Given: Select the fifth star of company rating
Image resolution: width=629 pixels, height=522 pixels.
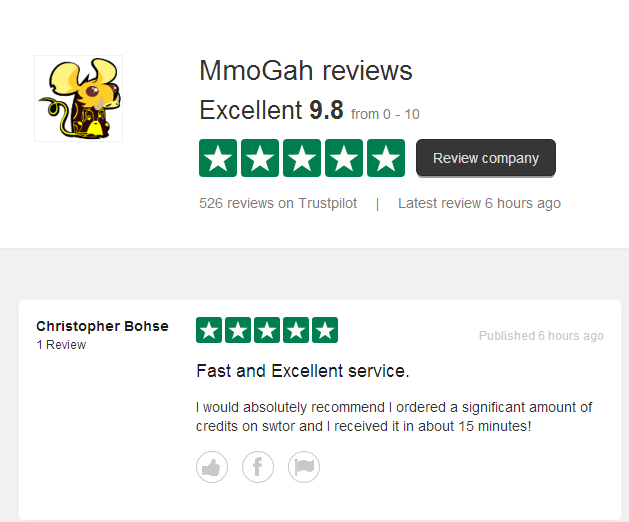Looking at the screenshot, I should click(x=386, y=158).
